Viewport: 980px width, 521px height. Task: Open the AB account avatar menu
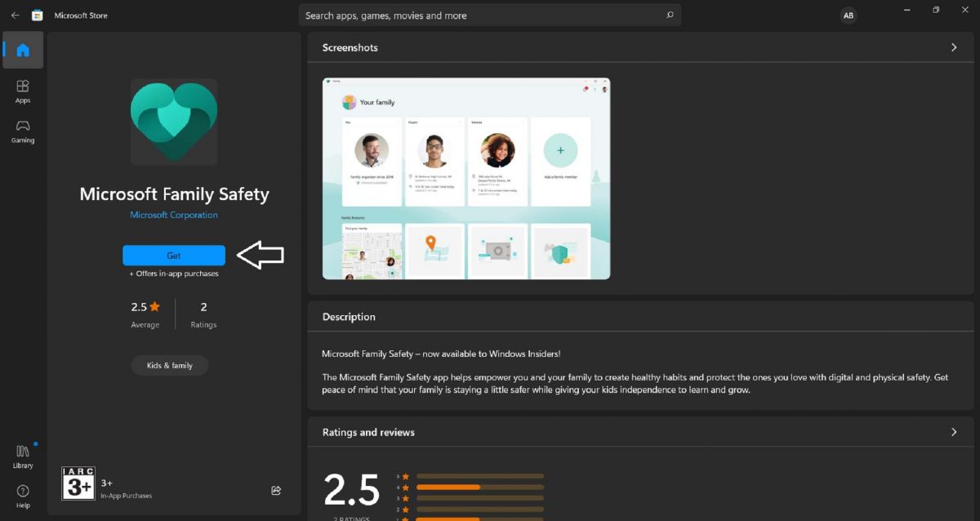click(849, 15)
